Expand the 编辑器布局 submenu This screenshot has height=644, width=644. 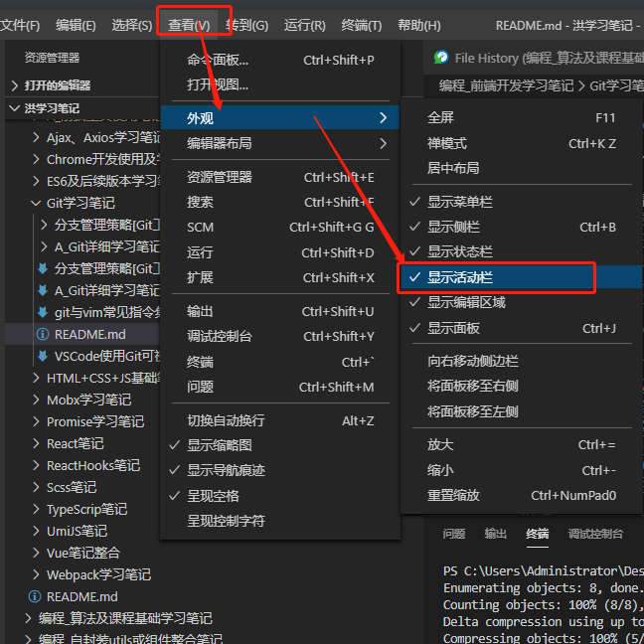coord(279,143)
